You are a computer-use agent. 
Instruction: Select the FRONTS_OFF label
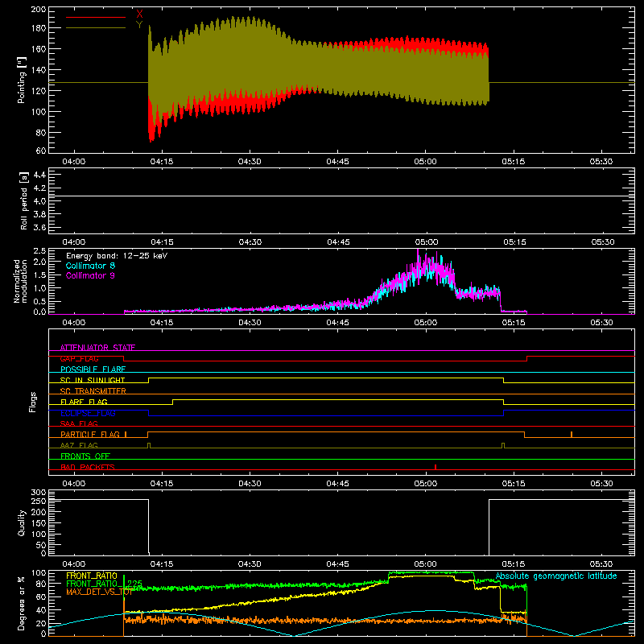pyautogui.click(x=85, y=456)
